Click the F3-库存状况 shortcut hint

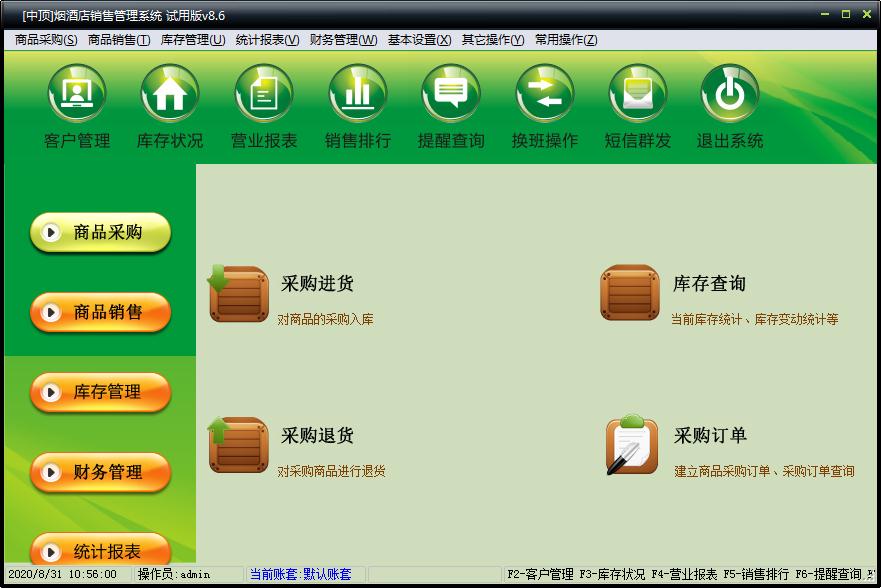(612, 575)
